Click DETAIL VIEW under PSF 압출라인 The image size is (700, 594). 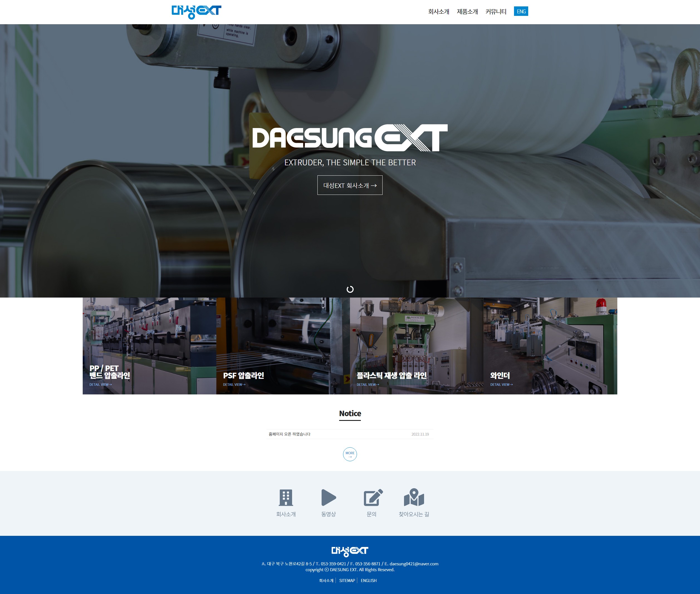[234, 385]
